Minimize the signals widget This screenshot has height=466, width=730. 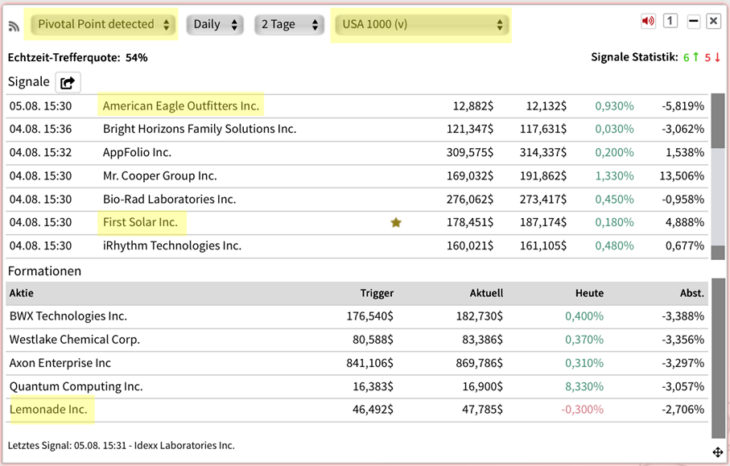pyautogui.click(x=694, y=21)
